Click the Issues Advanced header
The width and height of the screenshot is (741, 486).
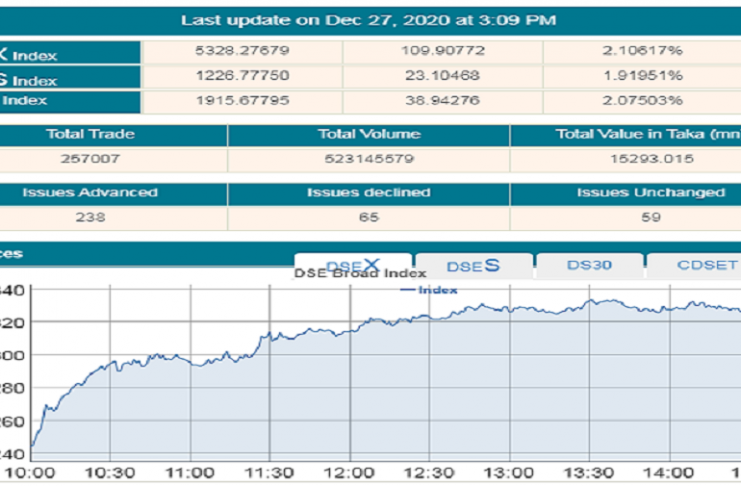90,192
